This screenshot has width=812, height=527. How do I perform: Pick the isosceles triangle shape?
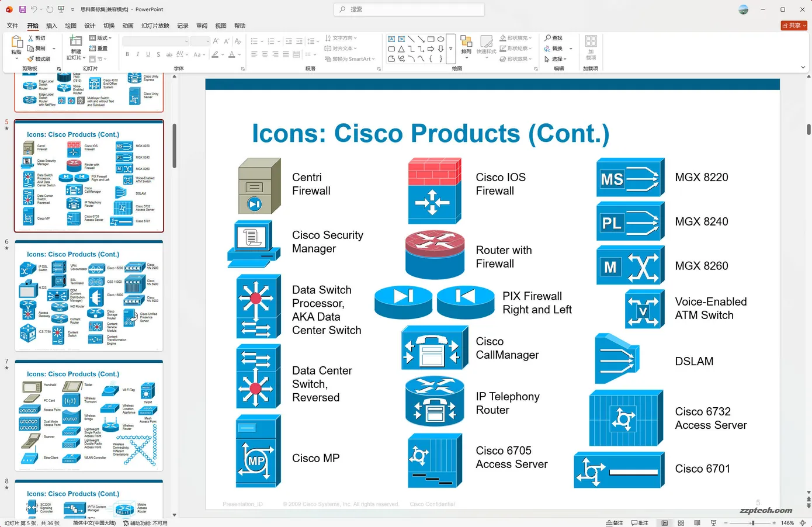click(401, 49)
